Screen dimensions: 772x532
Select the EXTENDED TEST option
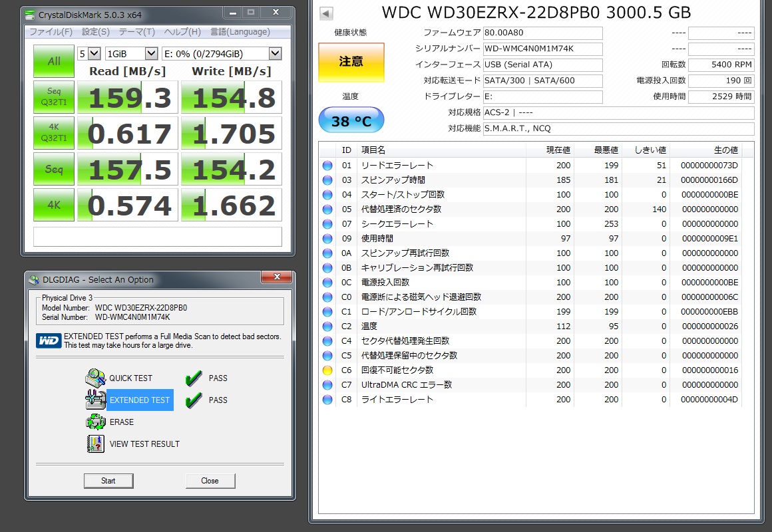coord(140,400)
